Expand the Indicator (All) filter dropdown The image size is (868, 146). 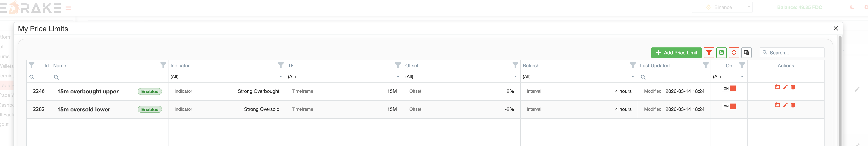280,77
